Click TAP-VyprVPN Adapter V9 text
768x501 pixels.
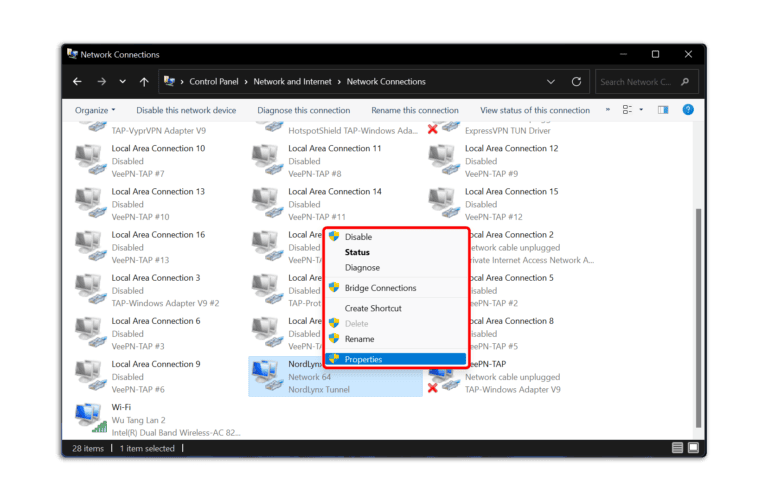click(x=159, y=131)
